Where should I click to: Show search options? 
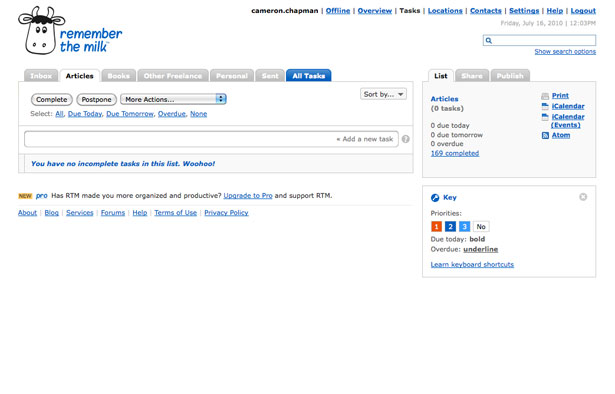click(x=565, y=51)
